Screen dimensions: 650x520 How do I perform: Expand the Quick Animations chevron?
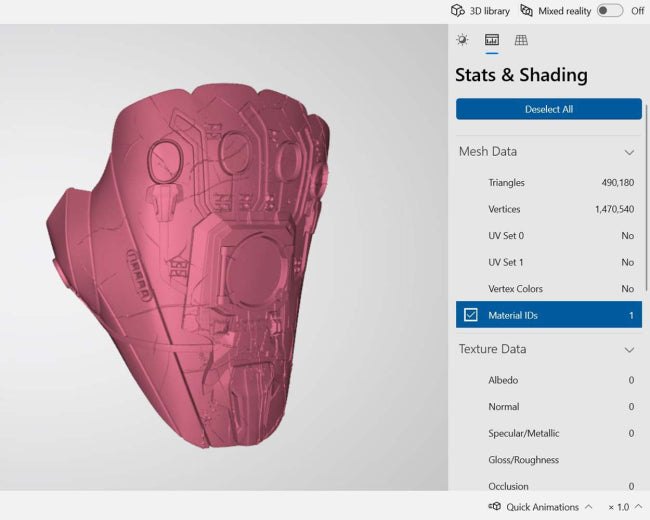coord(588,506)
